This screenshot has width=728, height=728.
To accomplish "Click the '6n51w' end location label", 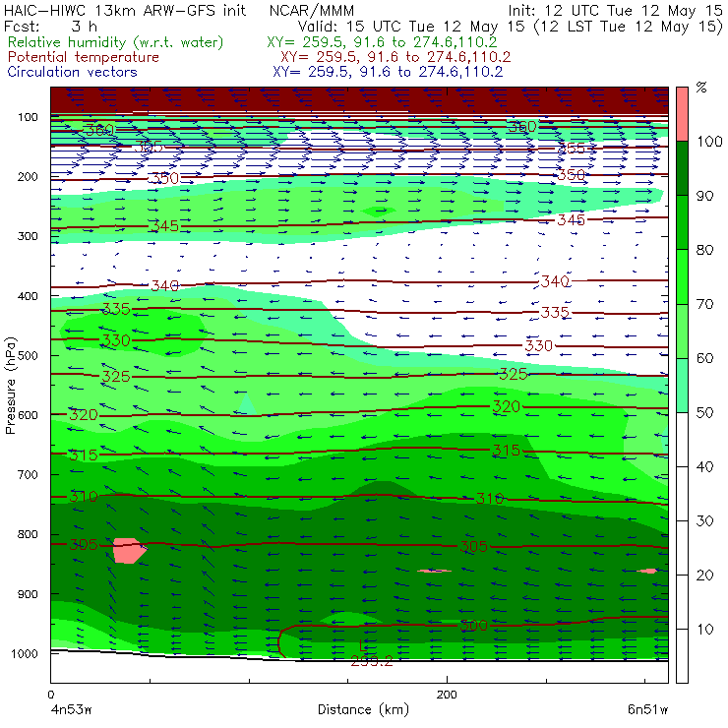I will click(x=647, y=709).
